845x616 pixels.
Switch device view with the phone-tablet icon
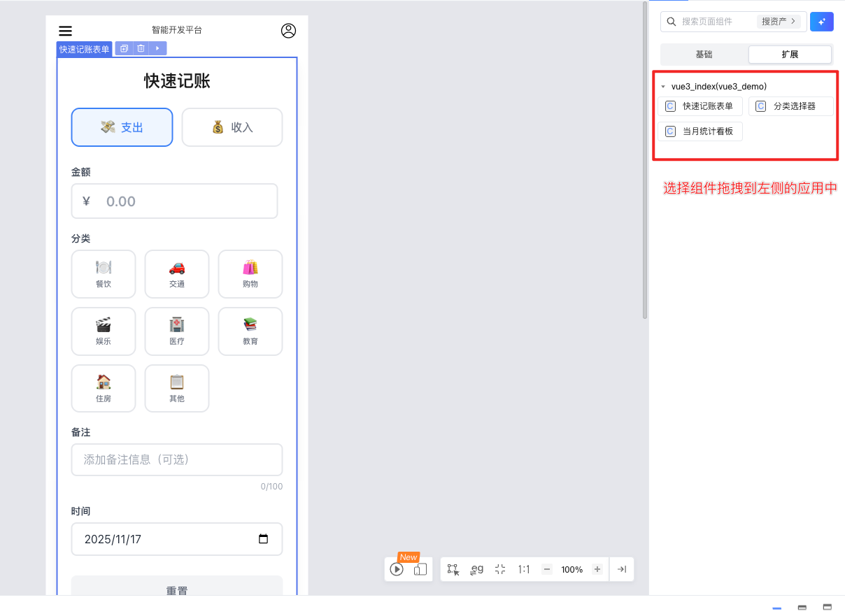420,569
